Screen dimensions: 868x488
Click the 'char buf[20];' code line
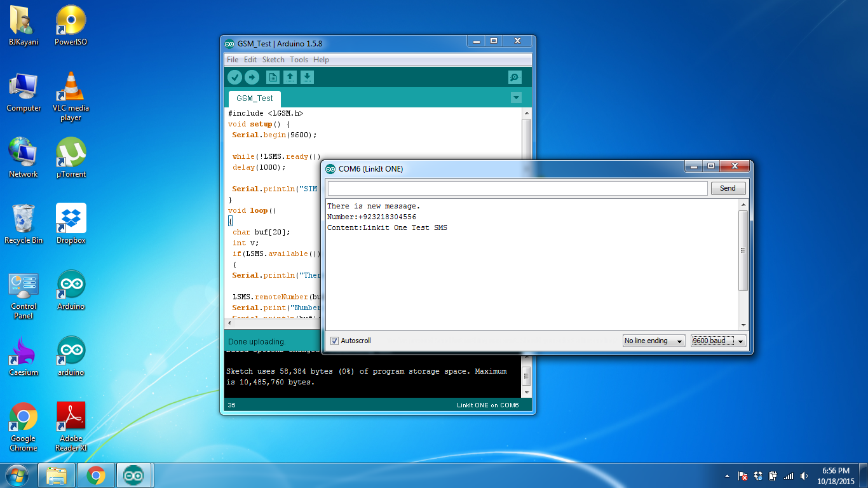(x=261, y=232)
